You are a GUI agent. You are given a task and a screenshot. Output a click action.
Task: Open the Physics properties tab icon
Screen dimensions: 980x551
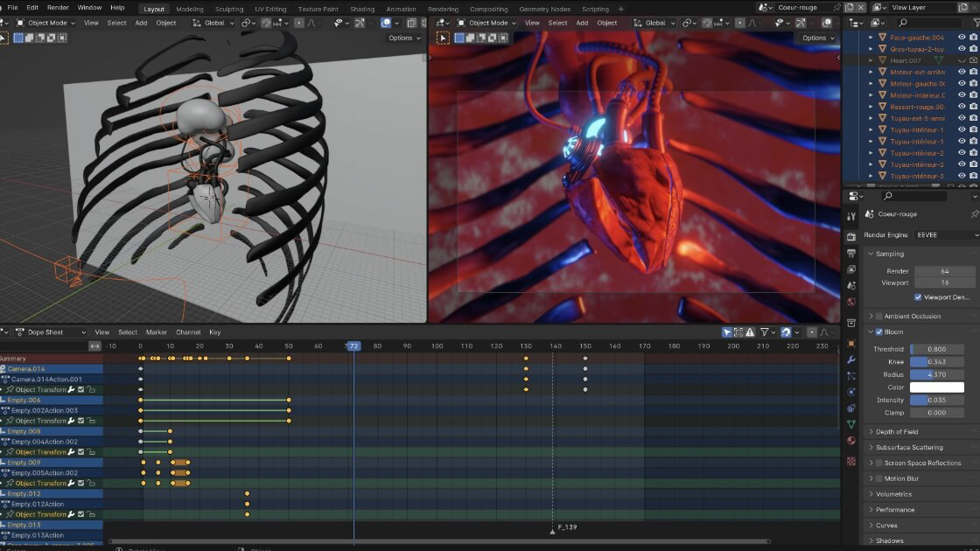click(851, 393)
